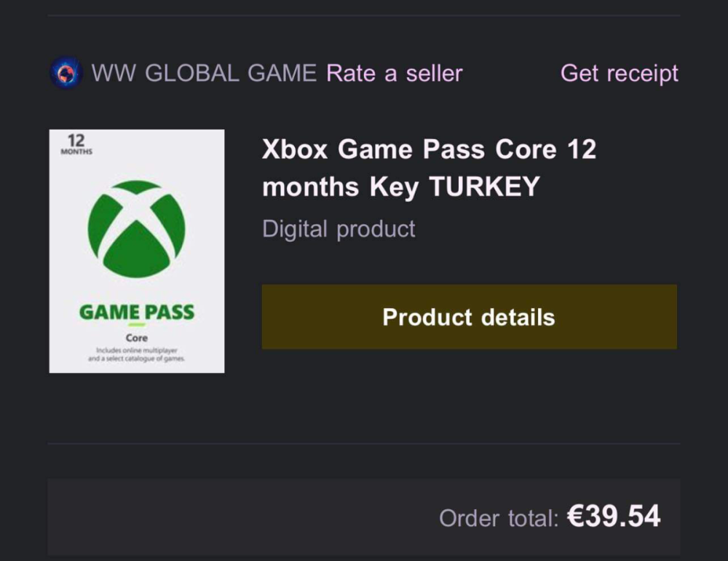The height and width of the screenshot is (561, 728).
Task: Click the card's online multiplayer fine print
Action: [137, 355]
